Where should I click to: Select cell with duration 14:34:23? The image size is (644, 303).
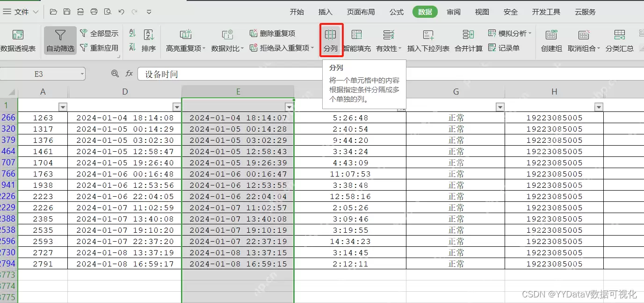point(350,242)
